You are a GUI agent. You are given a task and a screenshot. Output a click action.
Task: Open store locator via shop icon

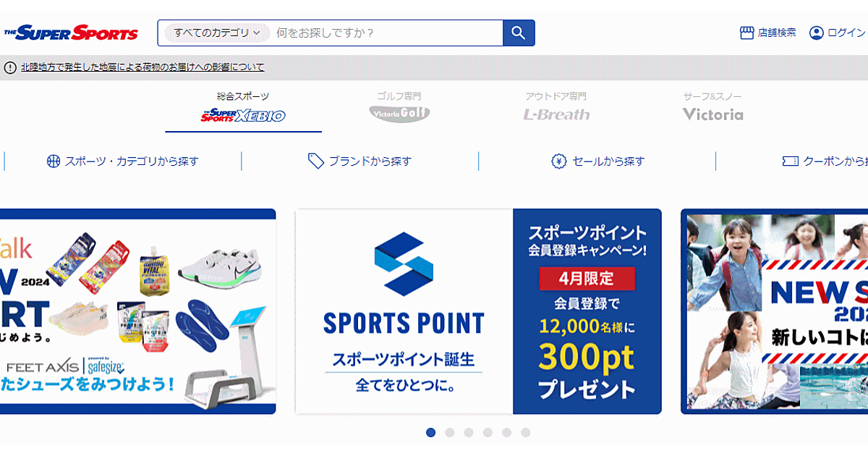click(747, 33)
